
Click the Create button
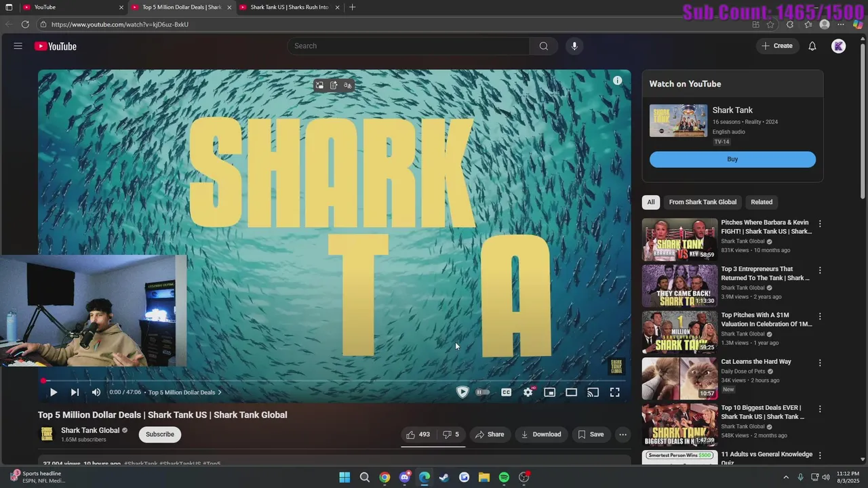point(777,46)
